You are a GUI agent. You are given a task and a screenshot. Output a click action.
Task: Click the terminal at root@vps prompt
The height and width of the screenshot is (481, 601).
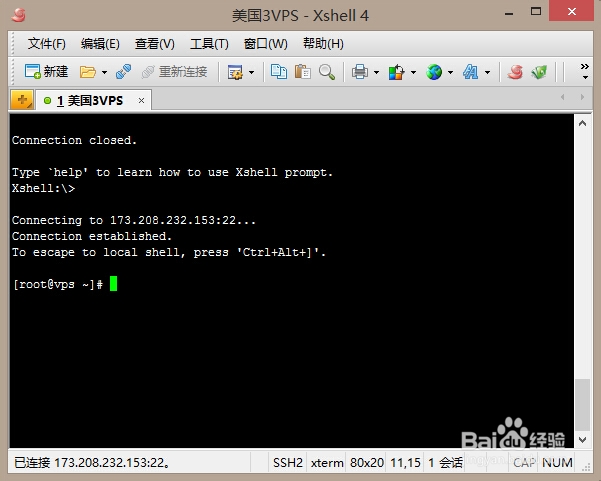tap(57, 284)
